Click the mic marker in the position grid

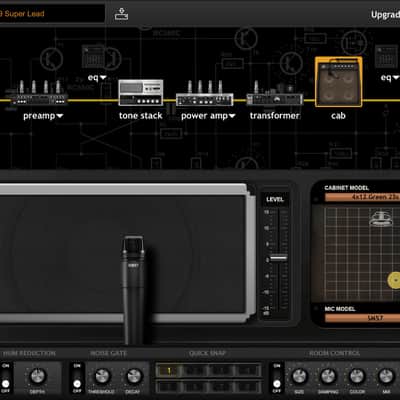coord(382,219)
